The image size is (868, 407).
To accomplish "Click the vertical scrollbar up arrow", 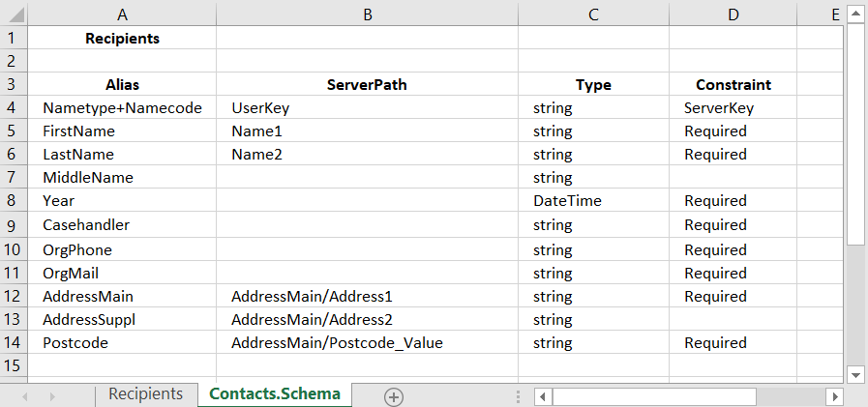I will pos(855,14).
